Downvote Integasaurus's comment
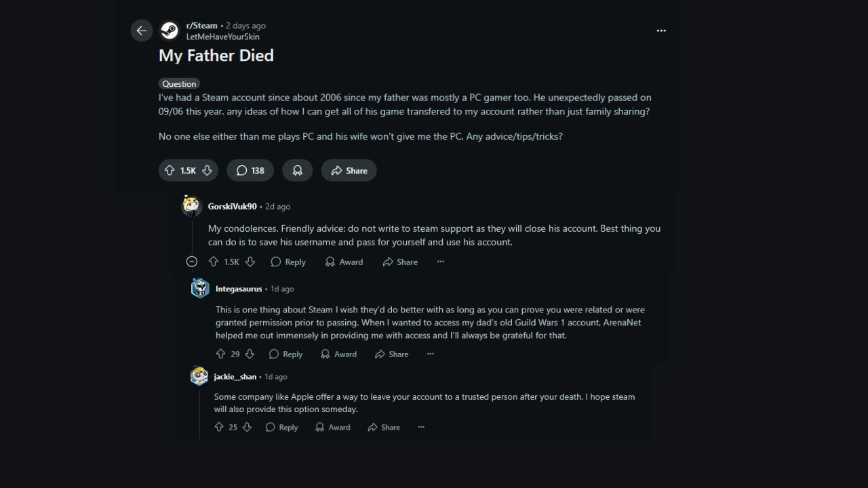 (250, 354)
